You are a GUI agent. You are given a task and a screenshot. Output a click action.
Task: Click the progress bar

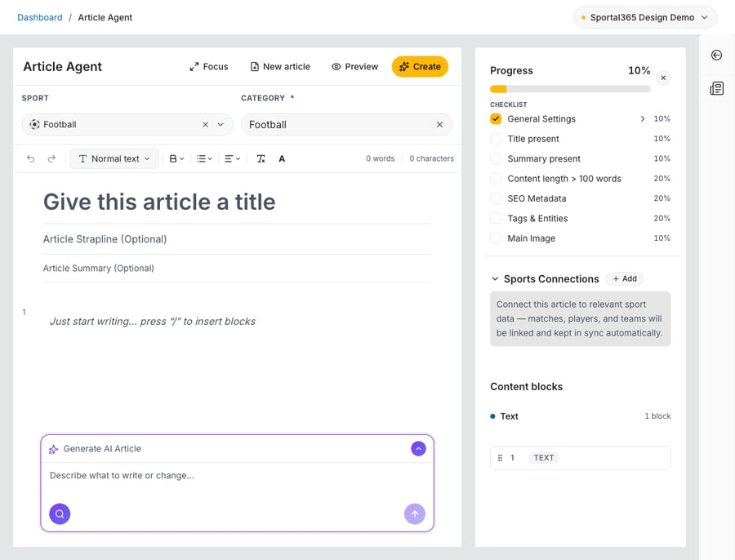coord(570,89)
